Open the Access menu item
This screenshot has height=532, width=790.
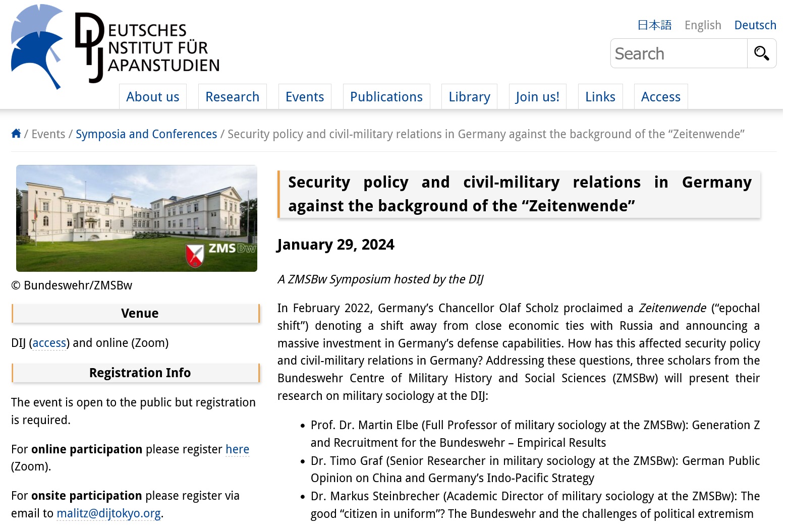coord(661,96)
